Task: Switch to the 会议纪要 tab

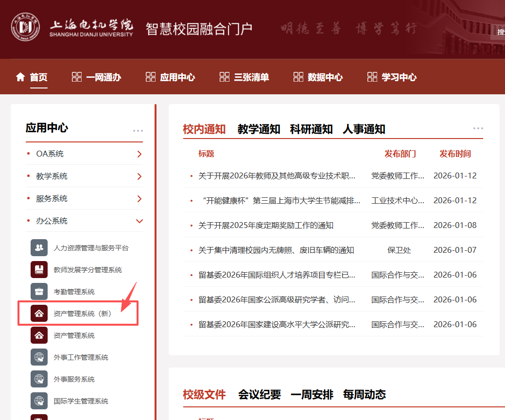Action: pos(260,394)
